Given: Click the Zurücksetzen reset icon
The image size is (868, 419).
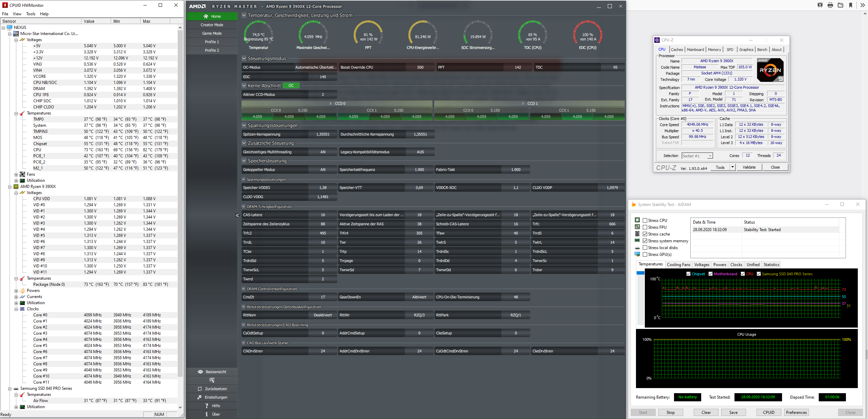Looking at the screenshot, I should [200, 389].
